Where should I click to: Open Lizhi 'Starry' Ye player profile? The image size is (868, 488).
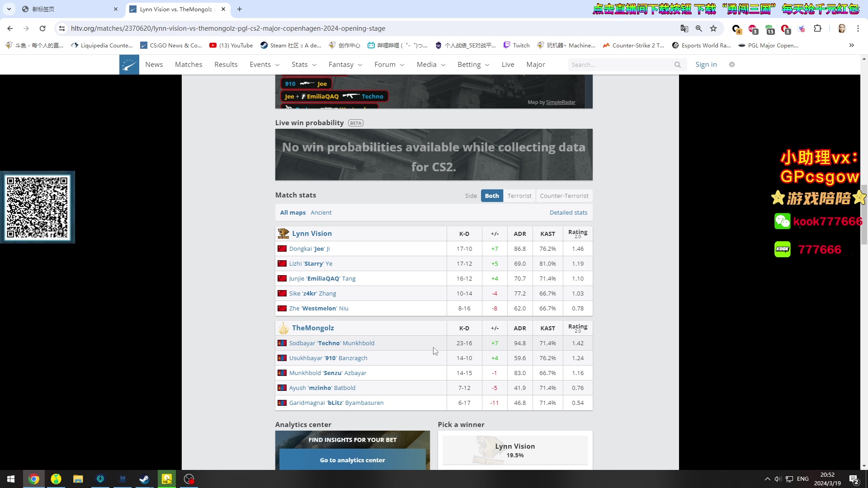pyautogui.click(x=311, y=264)
